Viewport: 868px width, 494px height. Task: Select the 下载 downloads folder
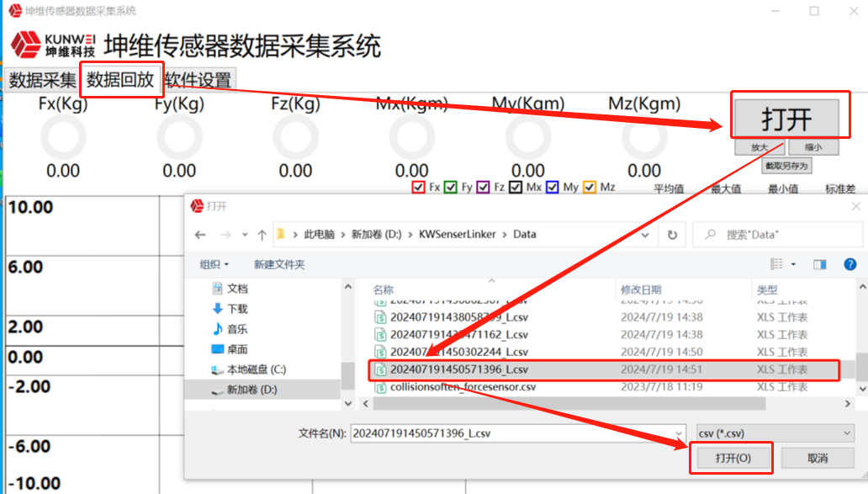pos(236,309)
